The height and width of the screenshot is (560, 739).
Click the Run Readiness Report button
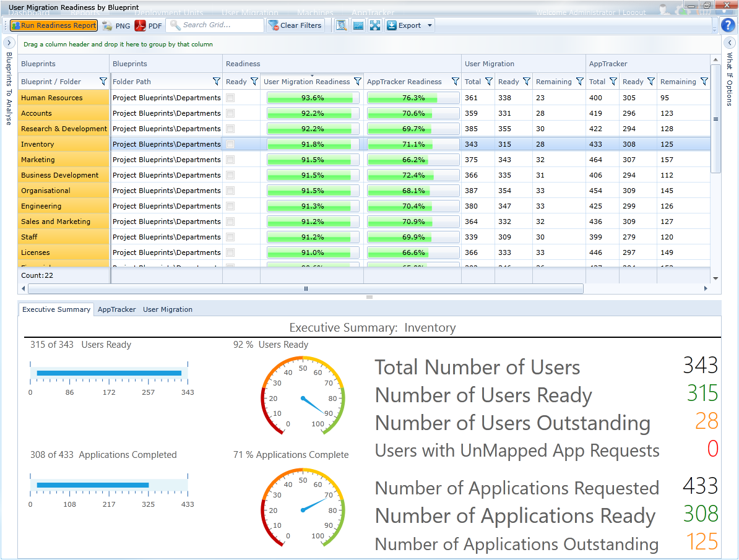54,25
